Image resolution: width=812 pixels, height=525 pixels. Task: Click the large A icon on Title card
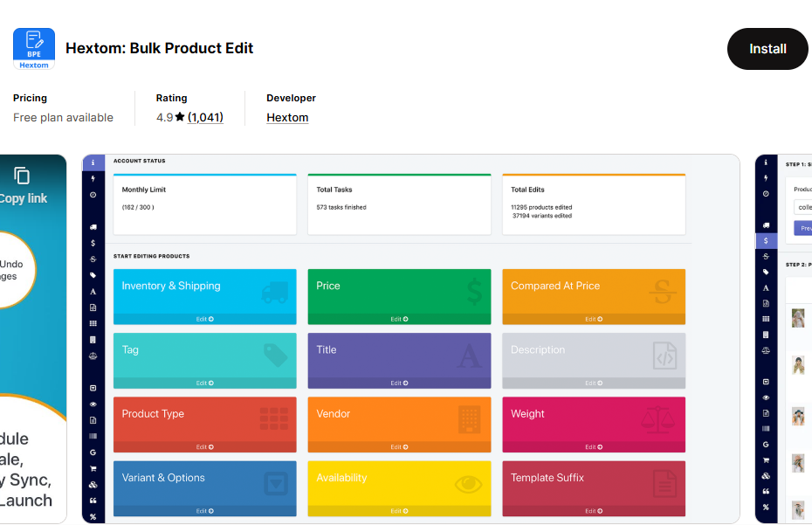point(469,356)
